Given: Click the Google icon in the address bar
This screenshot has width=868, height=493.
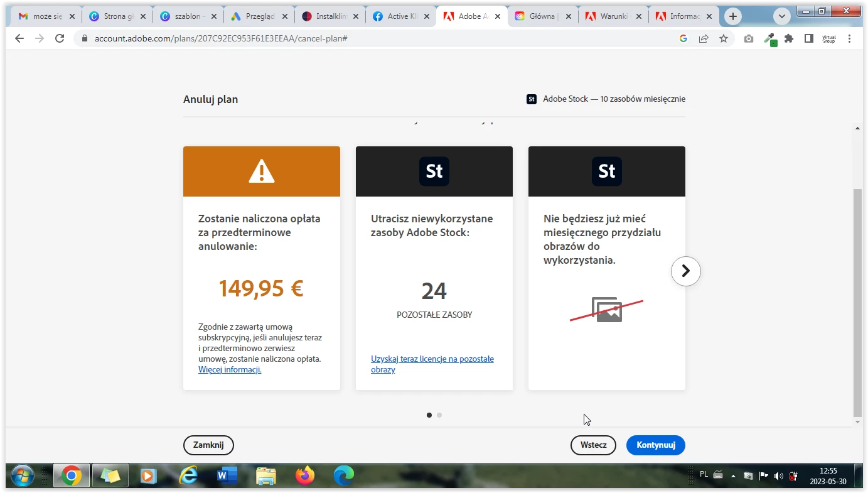Looking at the screenshot, I should (x=683, y=38).
